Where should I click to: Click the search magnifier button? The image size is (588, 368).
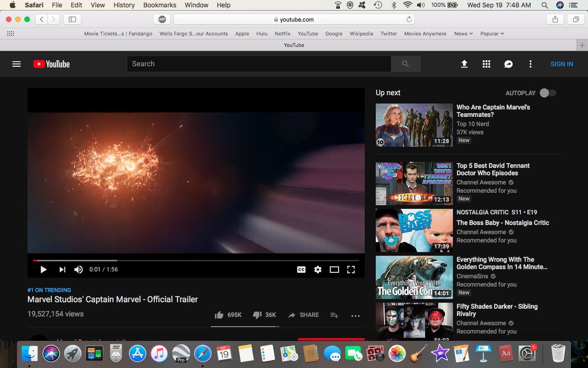pos(405,64)
